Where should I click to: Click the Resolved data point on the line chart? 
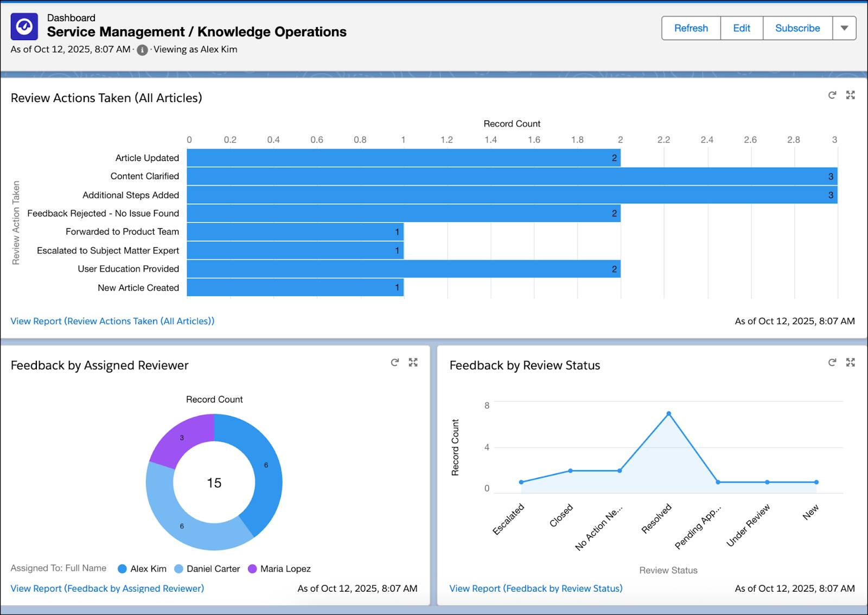[x=669, y=413]
